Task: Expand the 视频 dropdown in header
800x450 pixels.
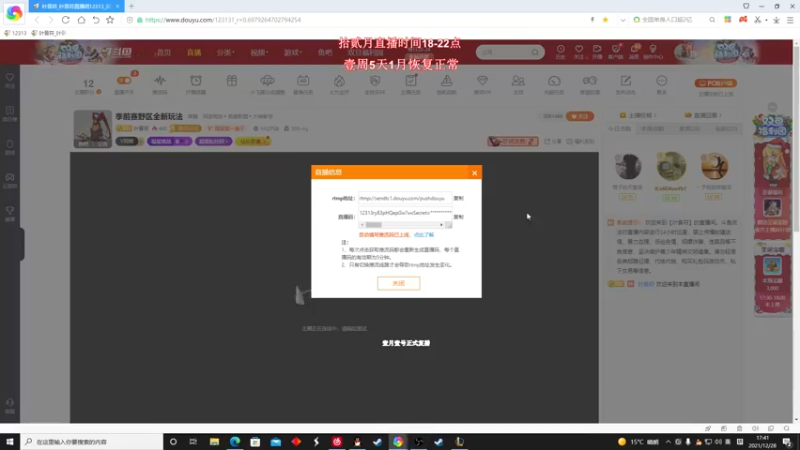Action: [x=259, y=53]
